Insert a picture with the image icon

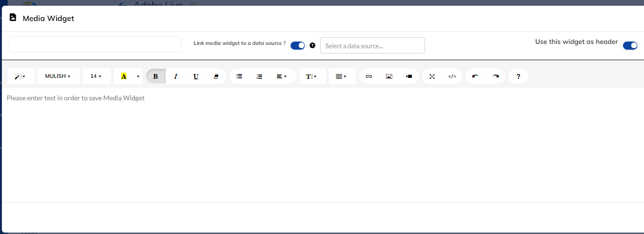[x=389, y=76]
